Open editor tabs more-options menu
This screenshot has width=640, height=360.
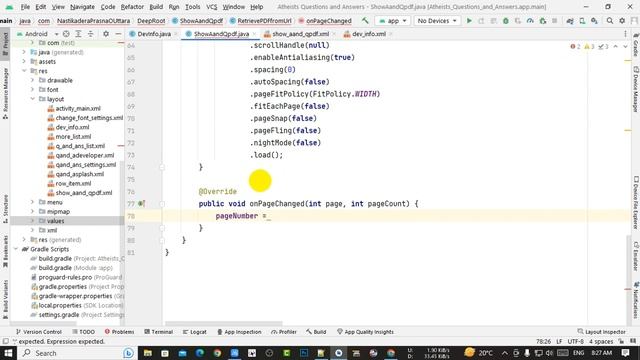tap(625, 34)
